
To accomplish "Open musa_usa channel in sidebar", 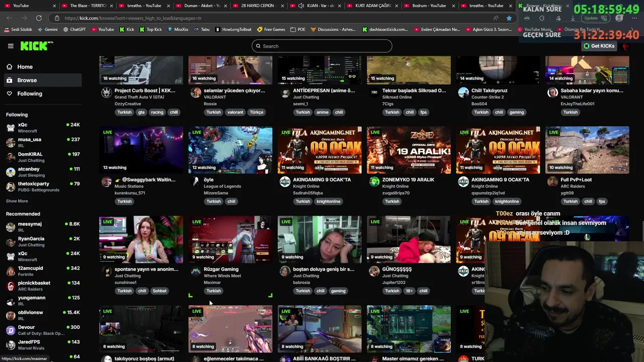I will point(42,142).
